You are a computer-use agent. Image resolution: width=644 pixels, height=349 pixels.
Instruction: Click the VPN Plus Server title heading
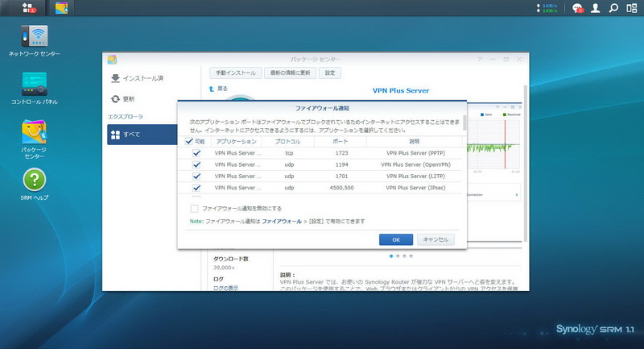[401, 91]
